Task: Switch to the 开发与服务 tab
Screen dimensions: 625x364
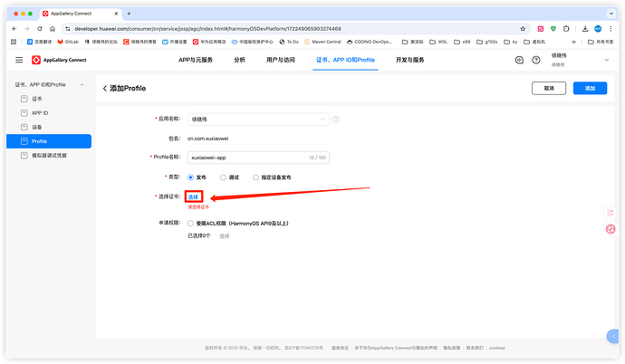Action: tap(409, 60)
